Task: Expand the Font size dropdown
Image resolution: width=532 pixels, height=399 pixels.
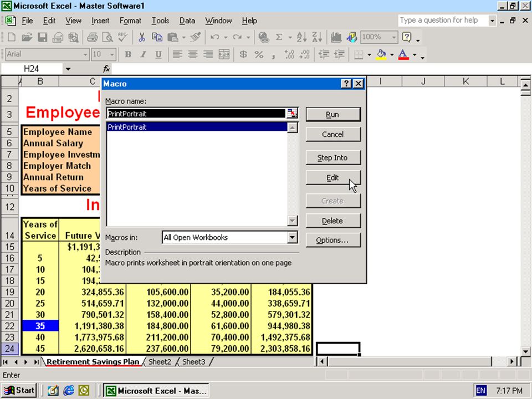Action: [112, 54]
